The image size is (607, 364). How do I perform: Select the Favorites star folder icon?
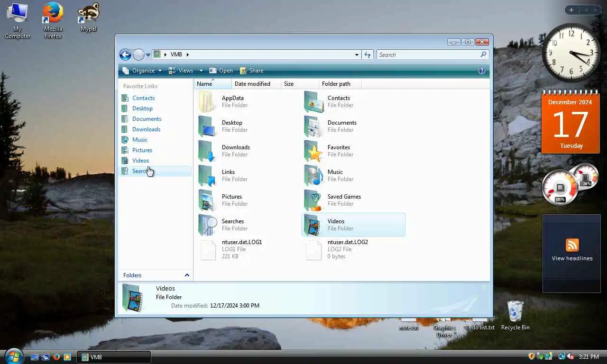click(313, 151)
